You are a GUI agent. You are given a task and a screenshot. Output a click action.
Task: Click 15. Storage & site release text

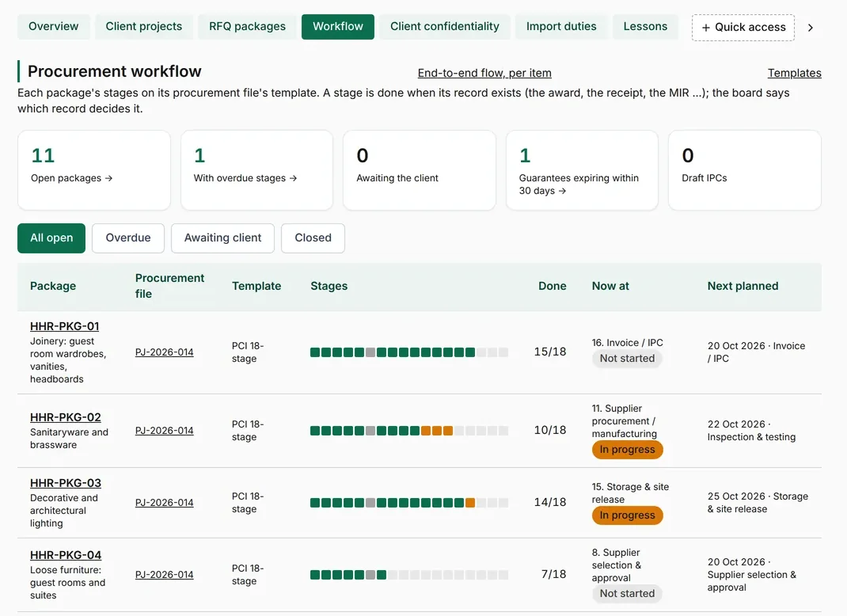[630, 492]
